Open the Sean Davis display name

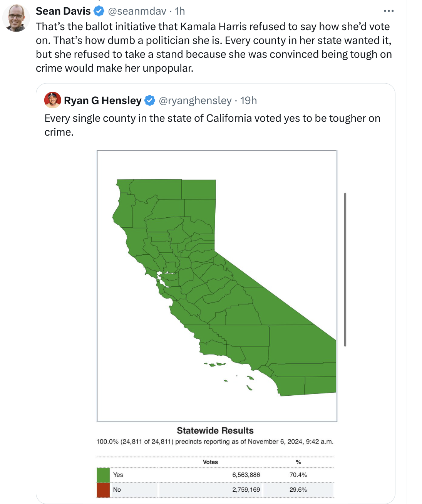coord(63,11)
